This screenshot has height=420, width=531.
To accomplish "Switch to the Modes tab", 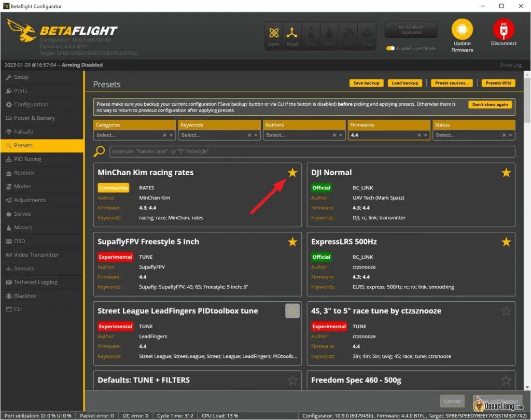I will point(42,187).
